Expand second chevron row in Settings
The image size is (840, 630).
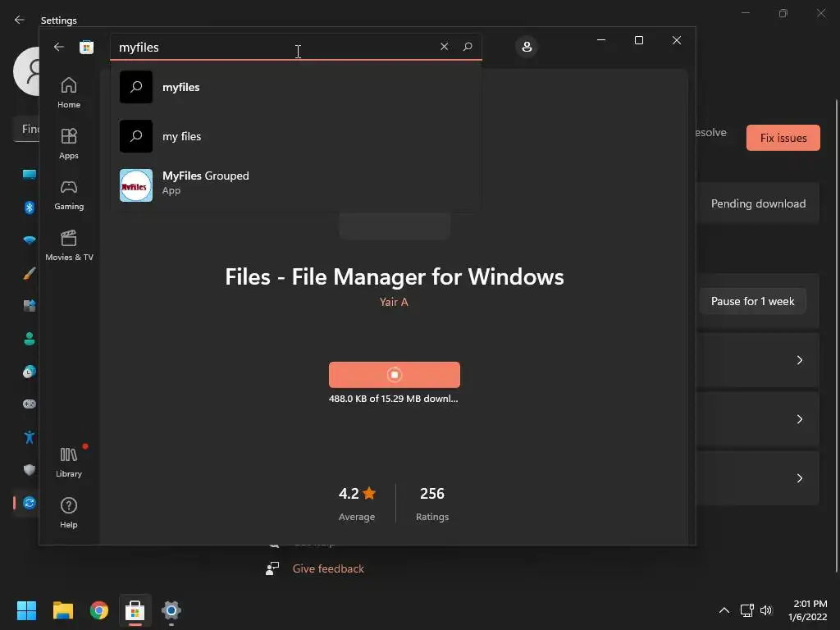(x=799, y=419)
